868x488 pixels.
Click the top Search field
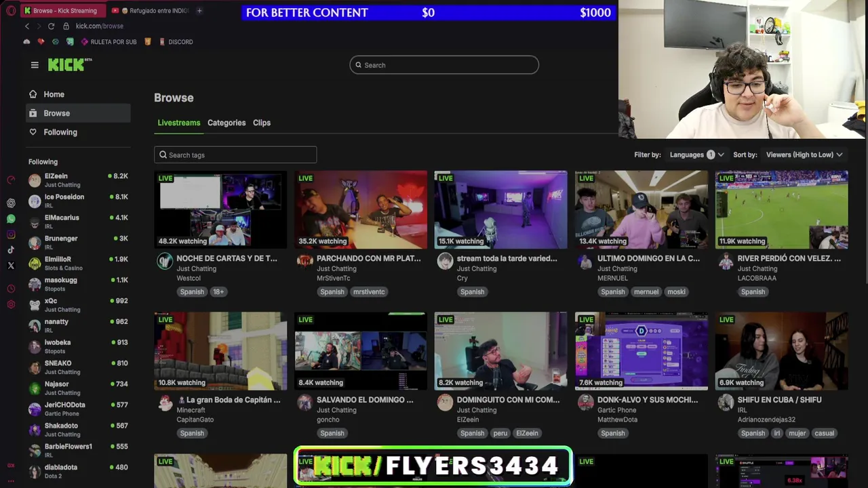pyautogui.click(x=444, y=65)
